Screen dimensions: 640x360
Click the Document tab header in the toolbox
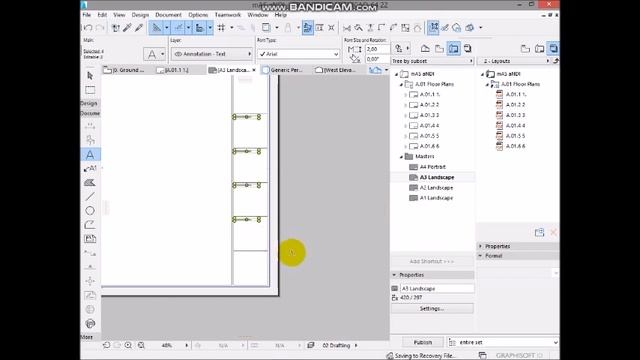pos(90,113)
